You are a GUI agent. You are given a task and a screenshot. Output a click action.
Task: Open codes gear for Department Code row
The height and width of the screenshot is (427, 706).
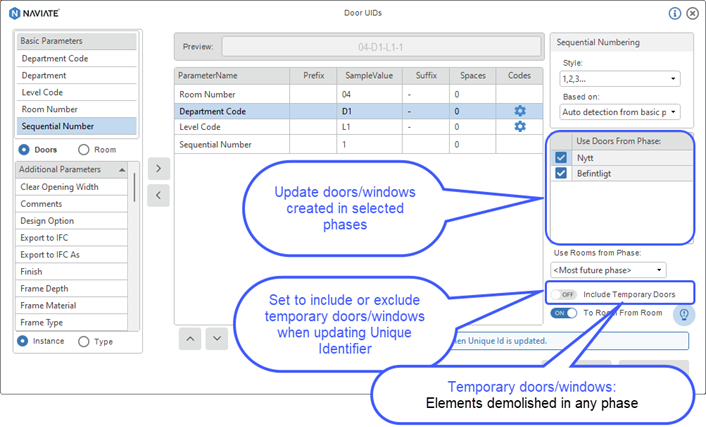pyautogui.click(x=519, y=111)
